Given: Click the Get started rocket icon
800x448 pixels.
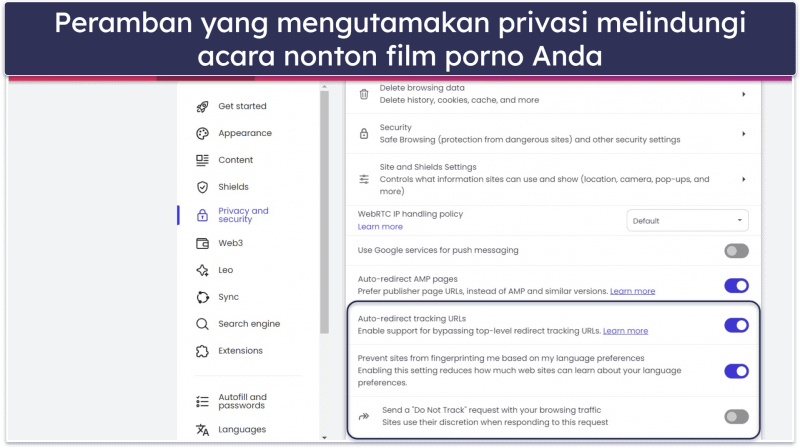Looking at the screenshot, I should point(203,107).
